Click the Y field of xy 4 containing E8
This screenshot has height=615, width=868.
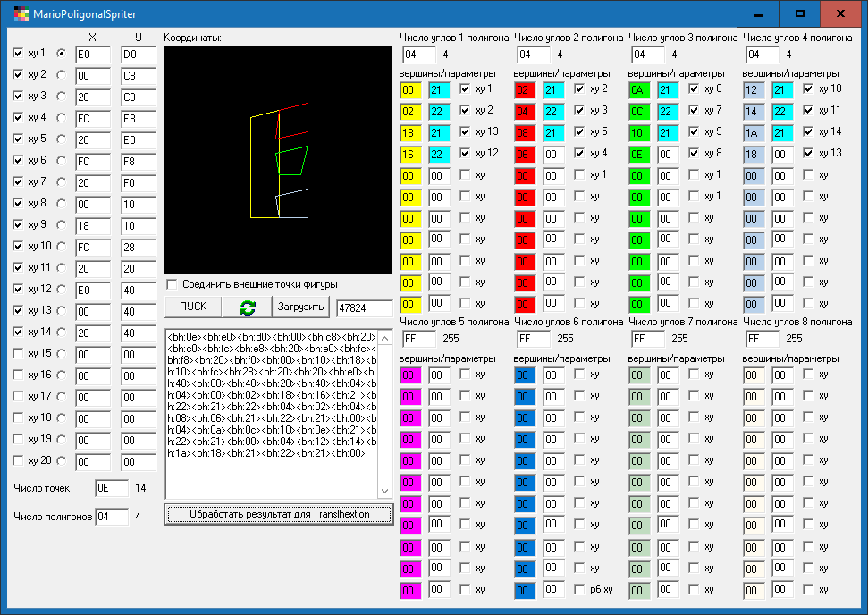(x=139, y=119)
